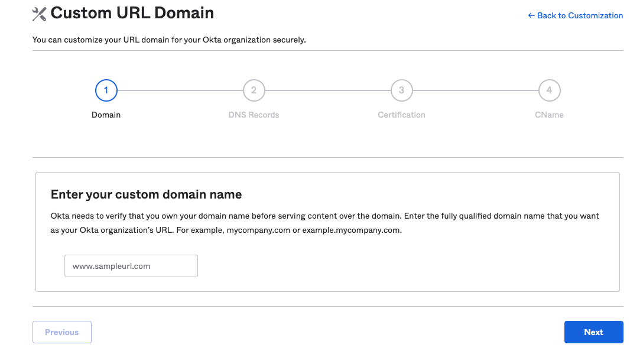
Task: Select the step 1 circle in the wizard
Action: [106, 90]
